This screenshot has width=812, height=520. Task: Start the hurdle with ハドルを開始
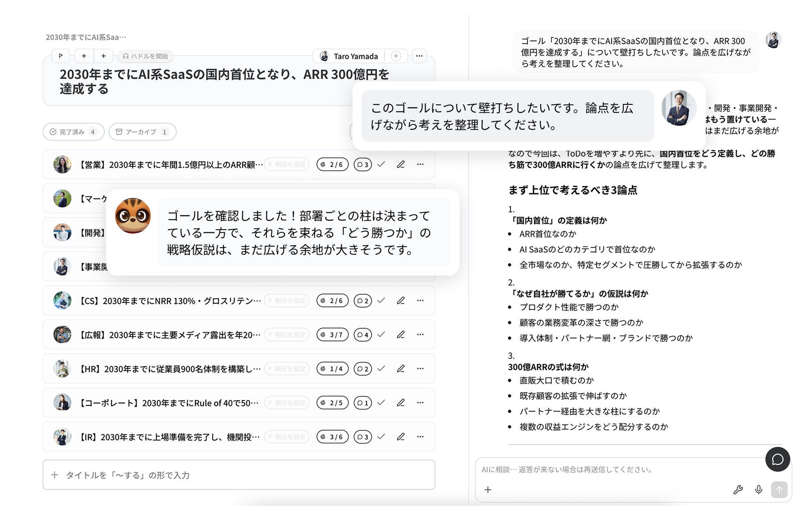point(145,56)
